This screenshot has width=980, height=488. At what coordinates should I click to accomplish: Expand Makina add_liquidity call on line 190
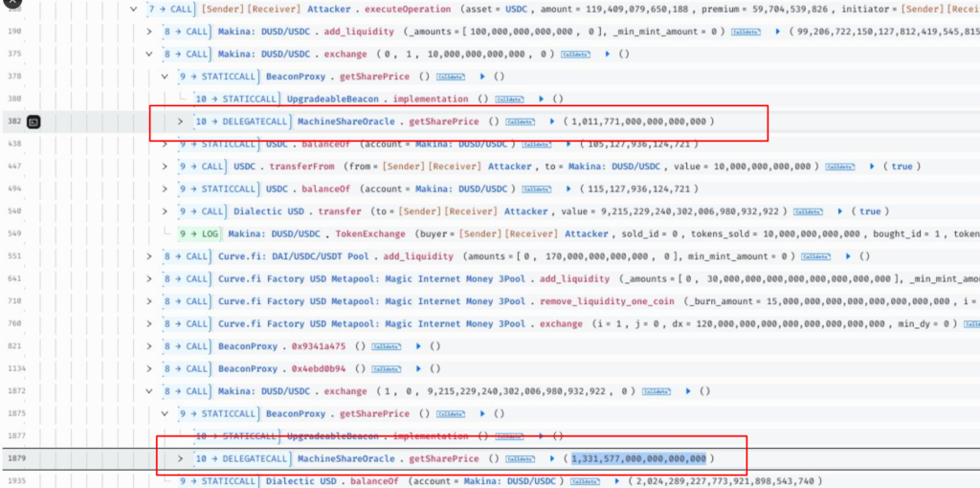[x=148, y=32]
